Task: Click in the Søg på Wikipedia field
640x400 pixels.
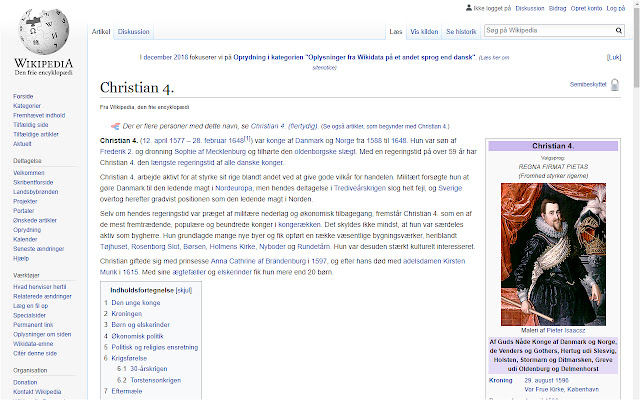Action: click(549, 31)
